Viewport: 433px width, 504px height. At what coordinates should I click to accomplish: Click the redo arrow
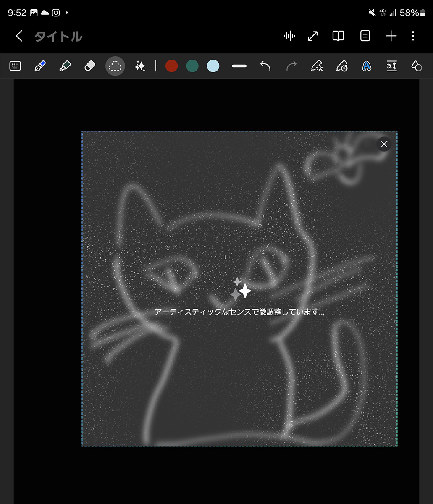[291, 66]
